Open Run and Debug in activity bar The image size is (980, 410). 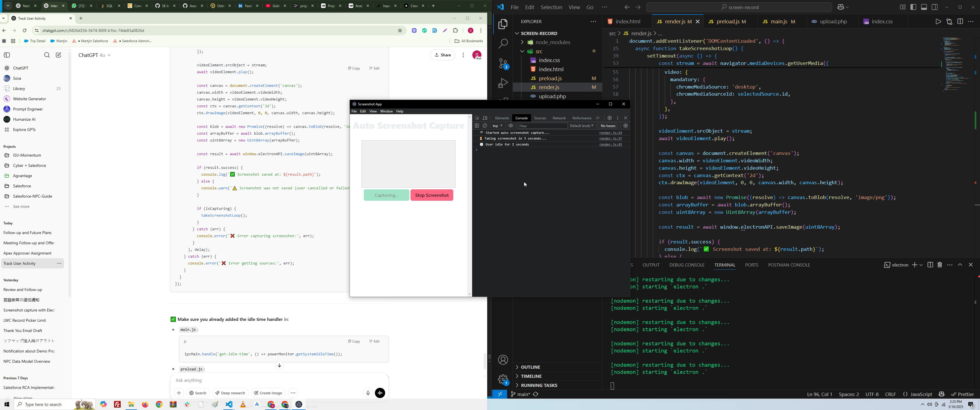tap(503, 83)
